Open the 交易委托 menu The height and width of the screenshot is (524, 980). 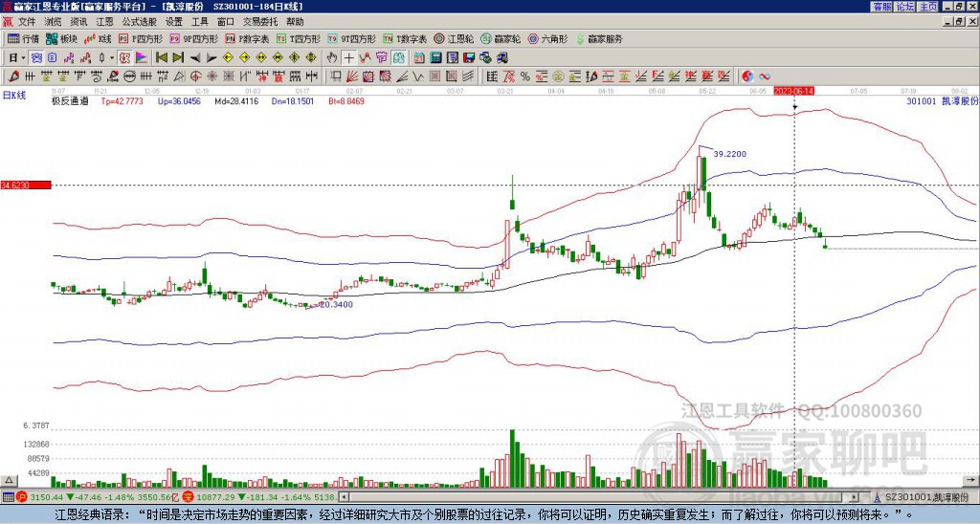(260, 22)
